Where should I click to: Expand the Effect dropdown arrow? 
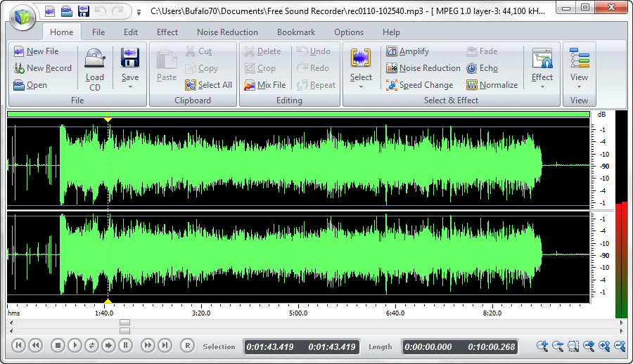pyautogui.click(x=542, y=86)
